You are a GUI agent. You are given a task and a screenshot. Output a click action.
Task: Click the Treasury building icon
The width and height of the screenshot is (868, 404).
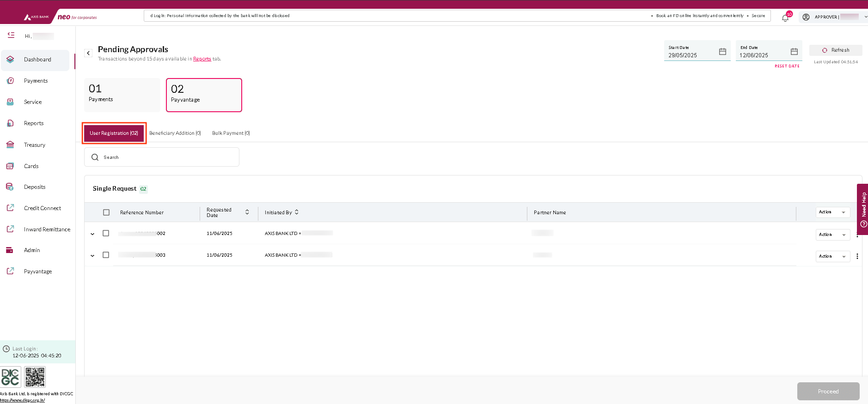(10, 145)
